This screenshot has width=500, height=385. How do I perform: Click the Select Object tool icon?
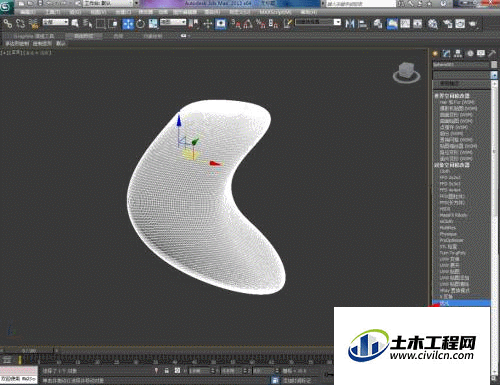[x=75, y=24]
